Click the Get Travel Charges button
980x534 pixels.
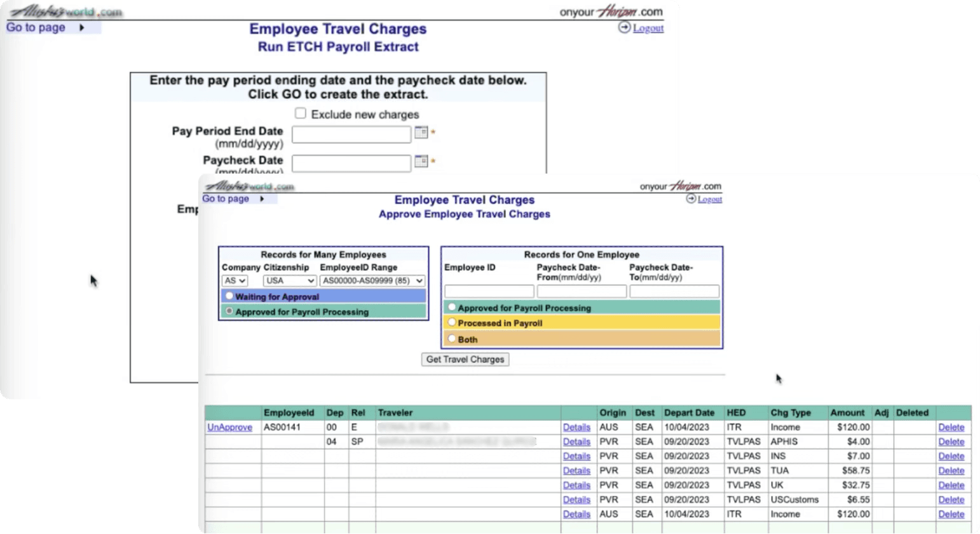tap(465, 359)
